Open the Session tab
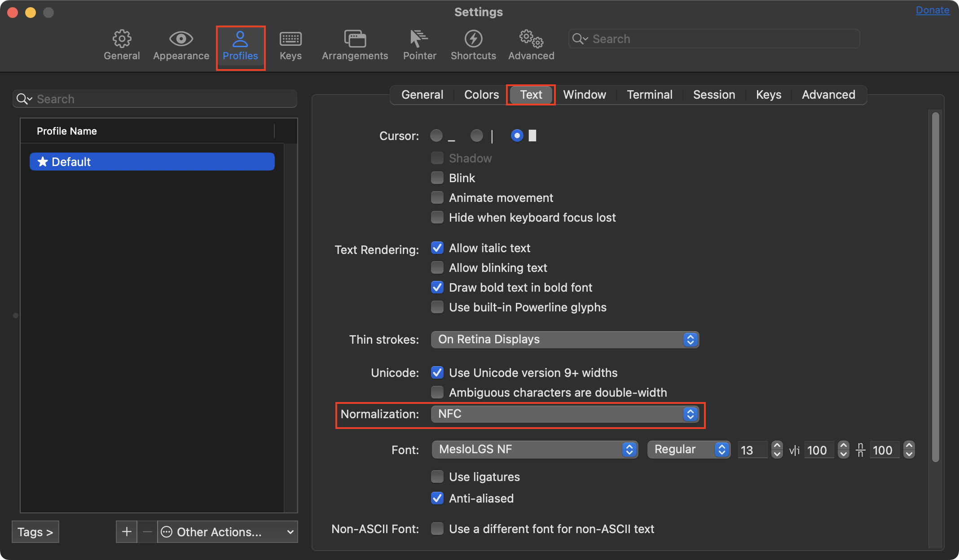This screenshot has width=959, height=560. coord(713,95)
